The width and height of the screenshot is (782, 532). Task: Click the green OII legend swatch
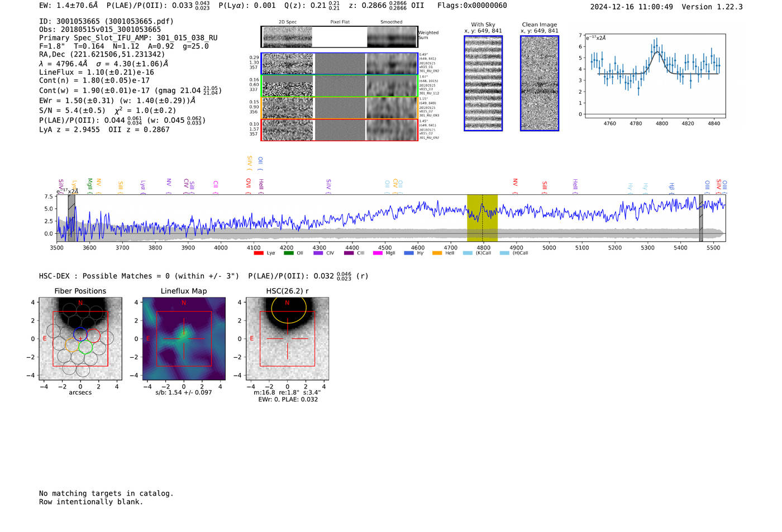coord(288,253)
